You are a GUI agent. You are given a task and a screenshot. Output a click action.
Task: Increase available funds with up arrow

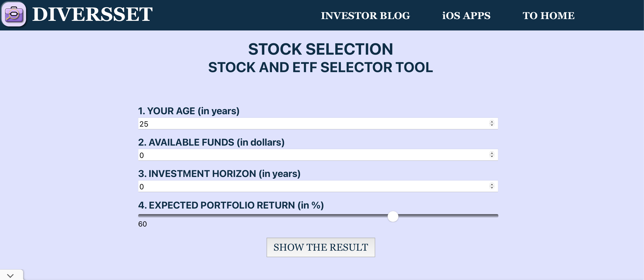(x=492, y=153)
